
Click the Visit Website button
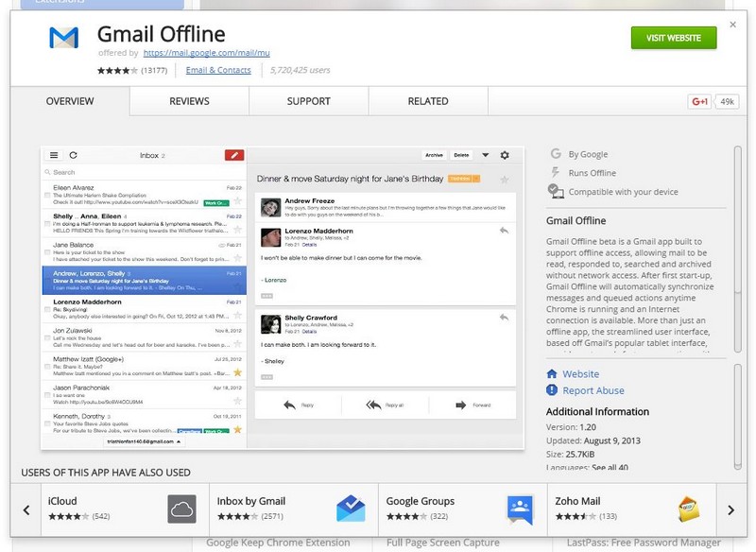coord(674,38)
